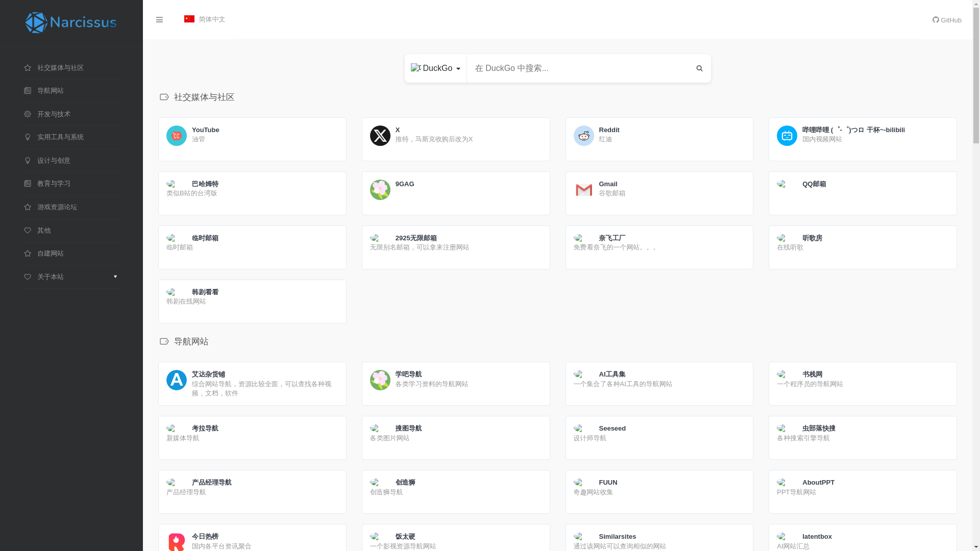Open the 书栈网 card

[863, 384]
